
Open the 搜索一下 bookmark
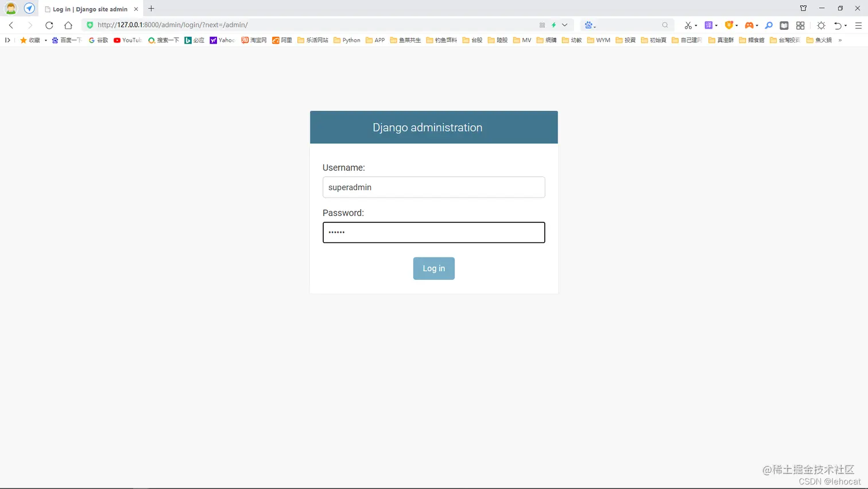click(164, 40)
